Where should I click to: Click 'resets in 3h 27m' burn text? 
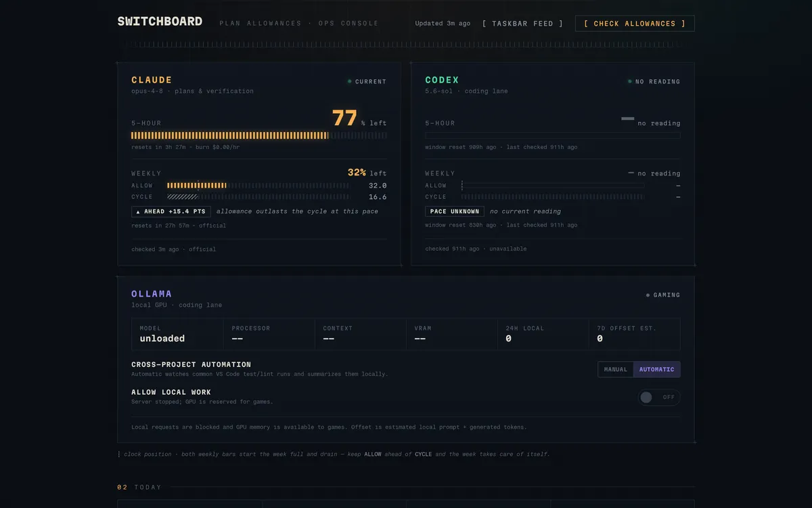tap(185, 147)
